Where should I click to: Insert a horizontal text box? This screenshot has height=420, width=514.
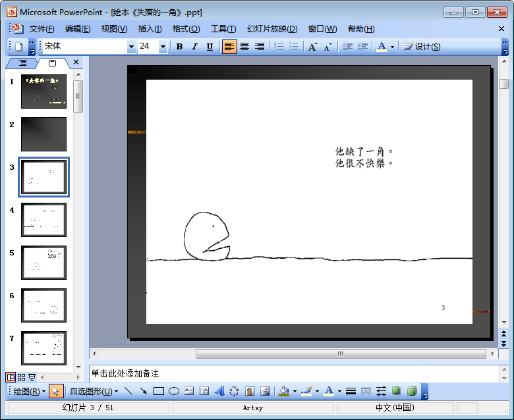(x=189, y=391)
